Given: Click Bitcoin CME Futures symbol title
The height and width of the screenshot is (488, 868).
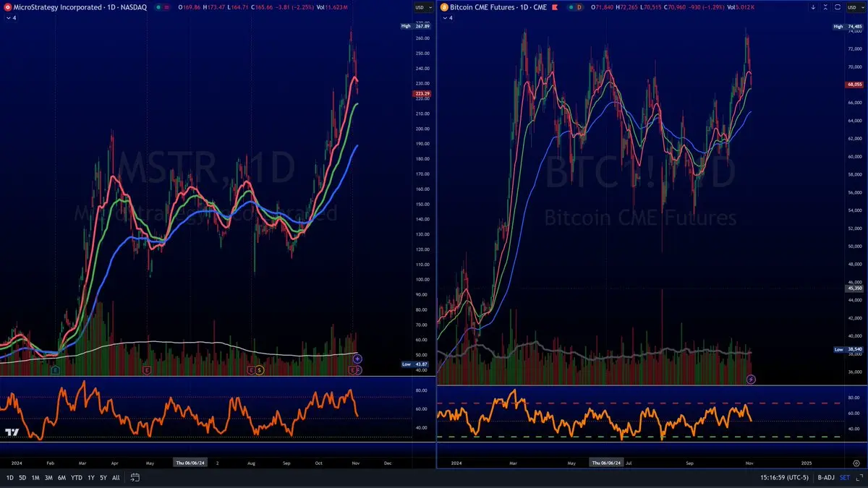Looking at the screenshot, I should 499,7.
